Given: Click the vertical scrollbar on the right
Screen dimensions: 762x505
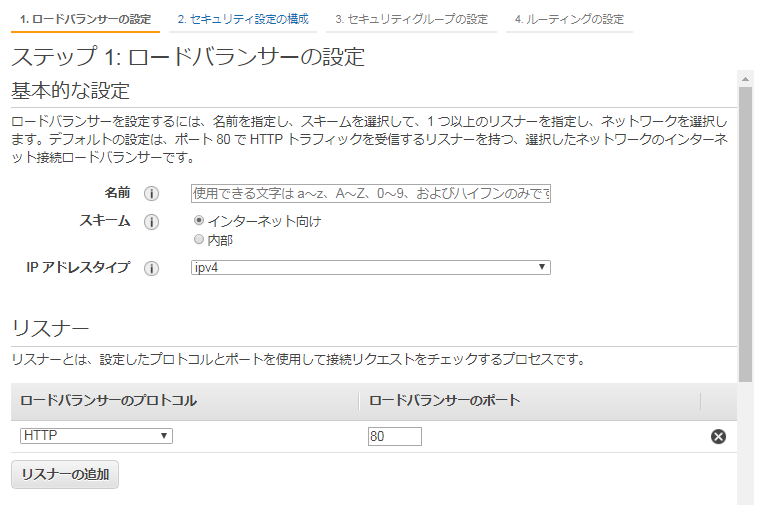Looking at the screenshot, I should point(745,230).
